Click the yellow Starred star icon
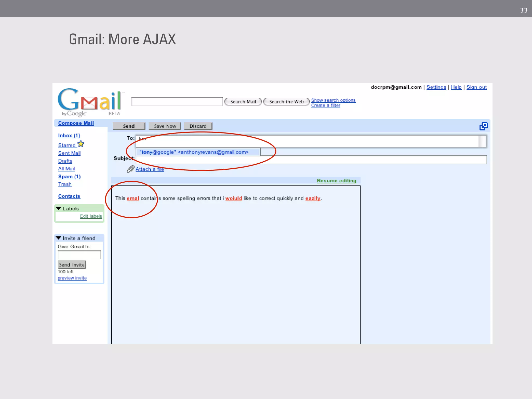 (x=81, y=144)
